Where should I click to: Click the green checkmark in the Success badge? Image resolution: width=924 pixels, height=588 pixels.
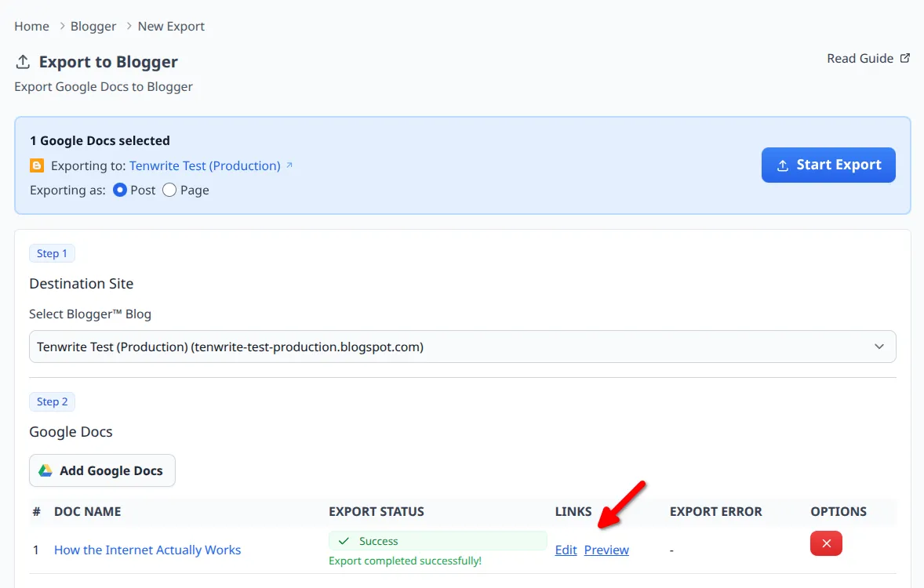(x=344, y=541)
